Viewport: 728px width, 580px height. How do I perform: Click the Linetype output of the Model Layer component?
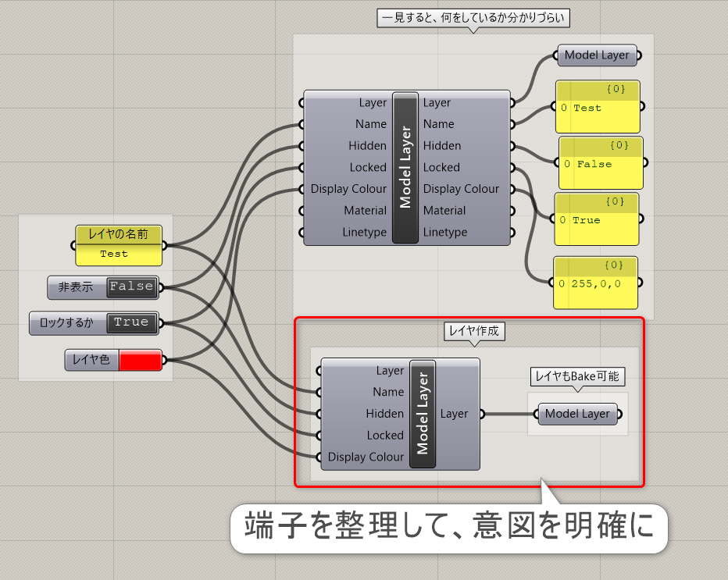pos(445,232)
